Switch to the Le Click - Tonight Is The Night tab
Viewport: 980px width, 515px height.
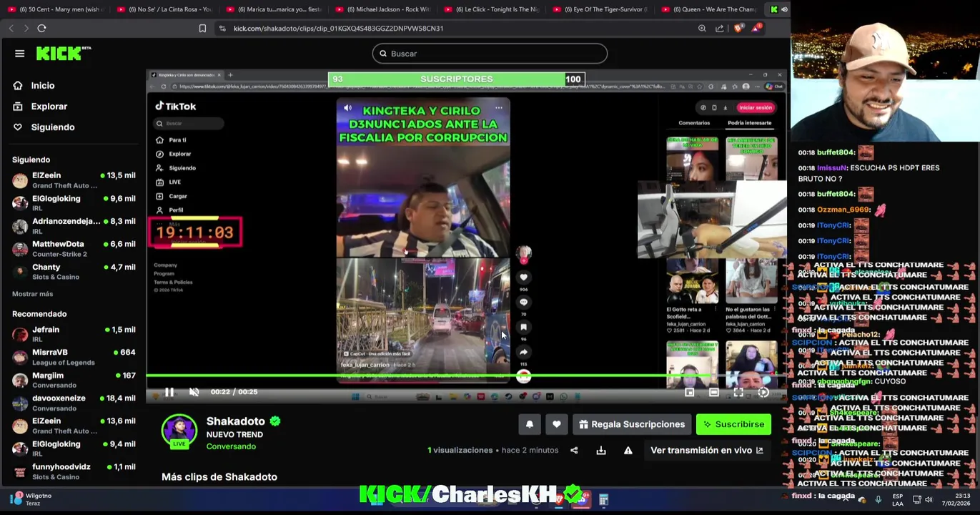click(493, 9)
